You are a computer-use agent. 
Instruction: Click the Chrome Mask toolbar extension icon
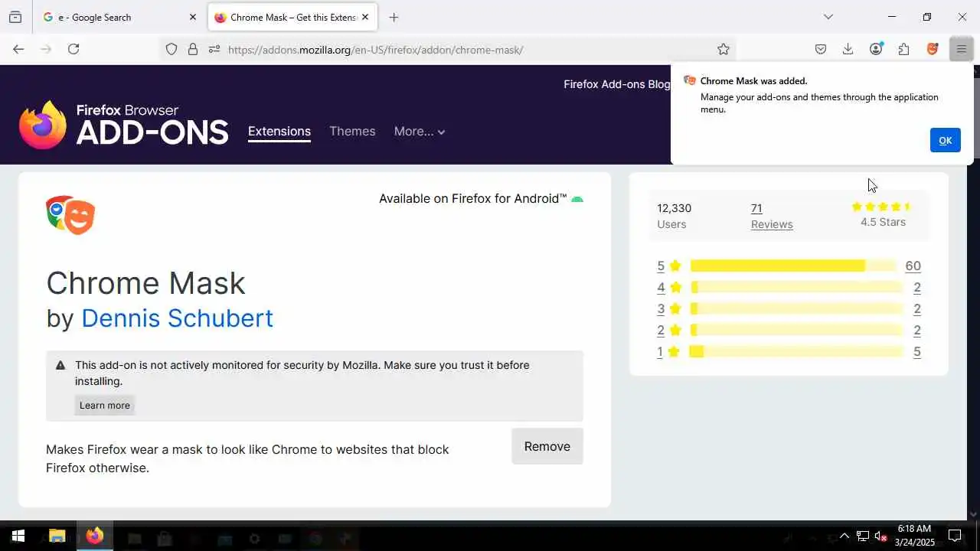coord(933,49)
